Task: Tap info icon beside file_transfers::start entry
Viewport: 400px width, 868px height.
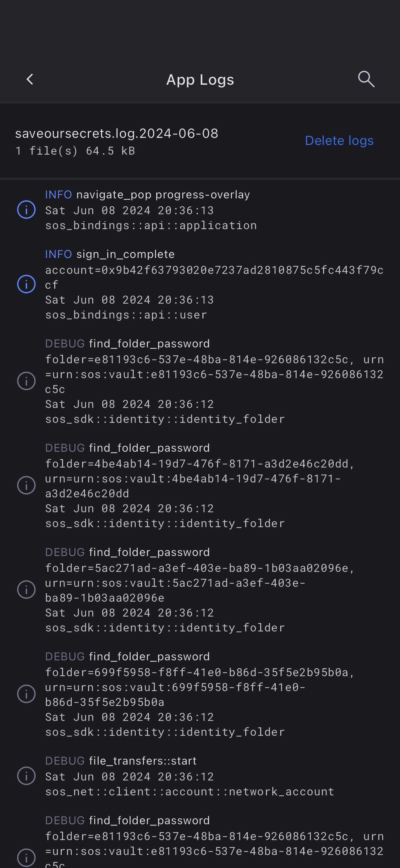Action: [26, 776]
